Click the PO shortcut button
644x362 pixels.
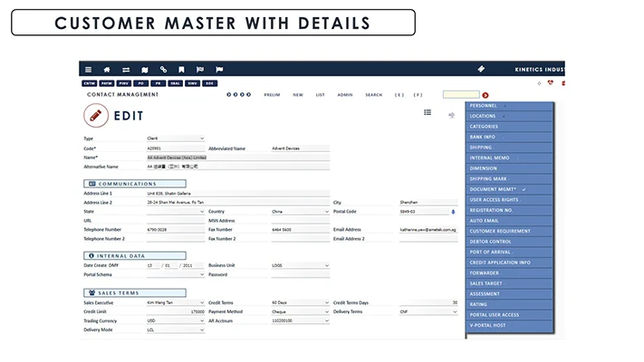141,83
